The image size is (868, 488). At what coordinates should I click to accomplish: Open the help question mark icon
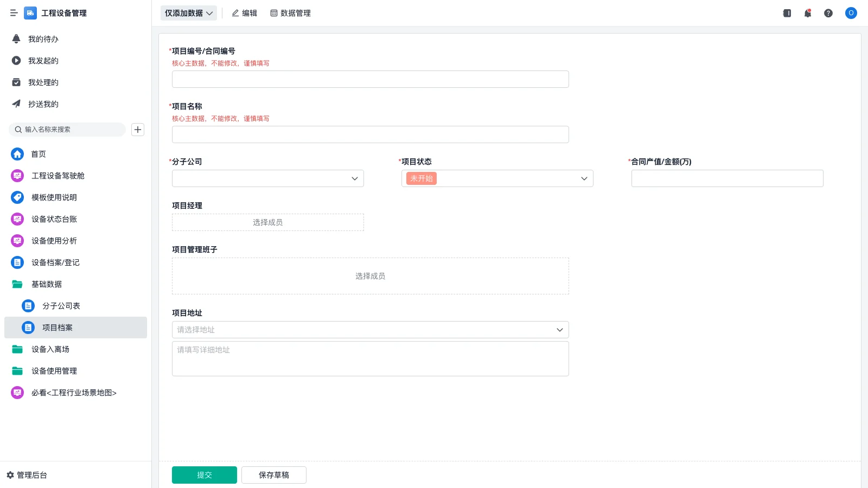pyautogui.click(x=829, y=13)
